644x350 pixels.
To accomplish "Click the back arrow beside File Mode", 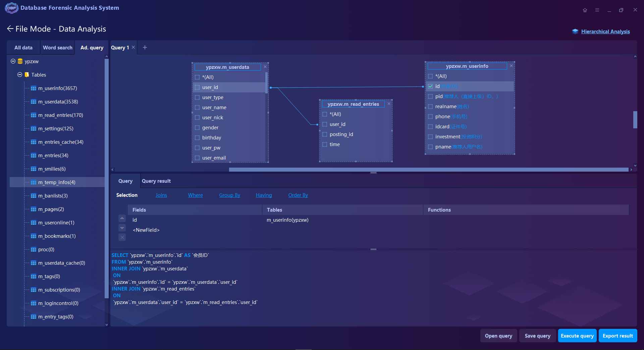I will tap(10, 29).
